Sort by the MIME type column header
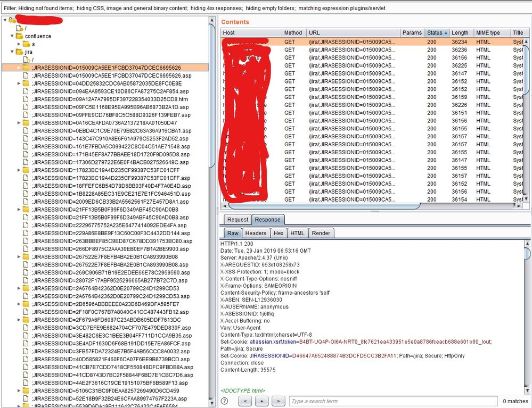532x408 pixels. pyautogui.click(x=492, y=32)
